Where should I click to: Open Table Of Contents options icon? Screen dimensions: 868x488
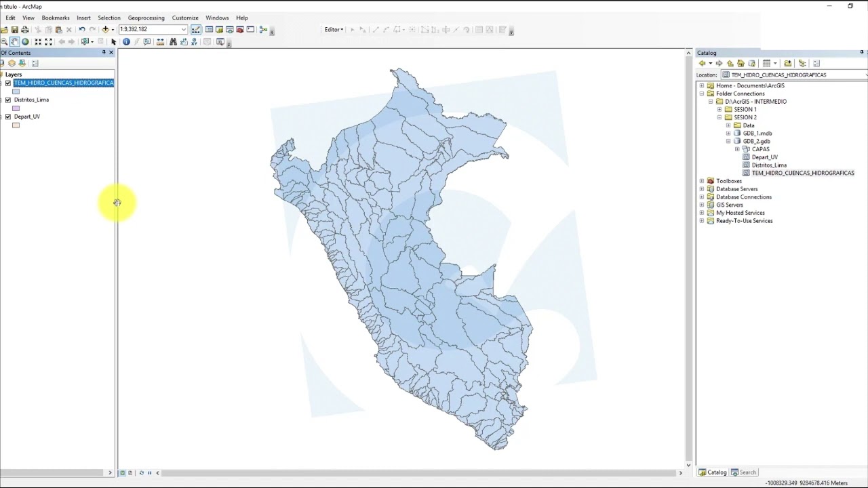[x=35, y=63]
